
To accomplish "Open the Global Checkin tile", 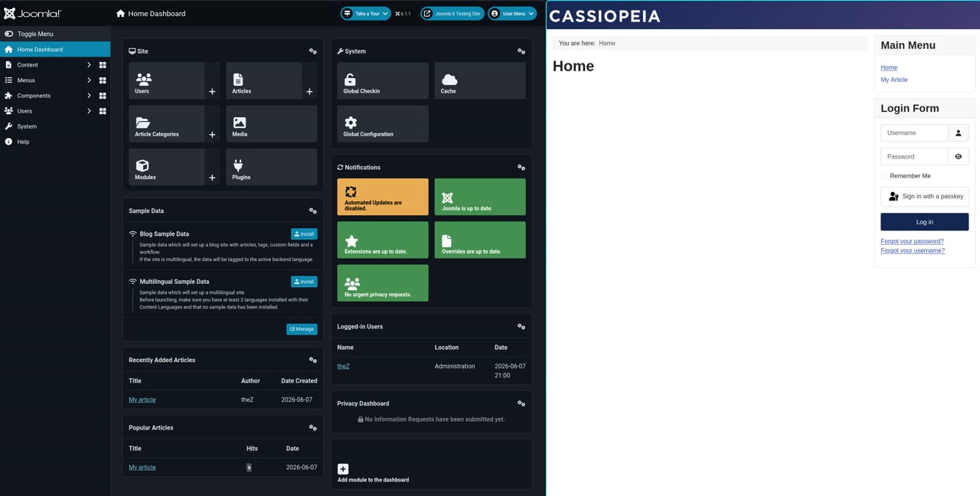I will click(382, 80).
